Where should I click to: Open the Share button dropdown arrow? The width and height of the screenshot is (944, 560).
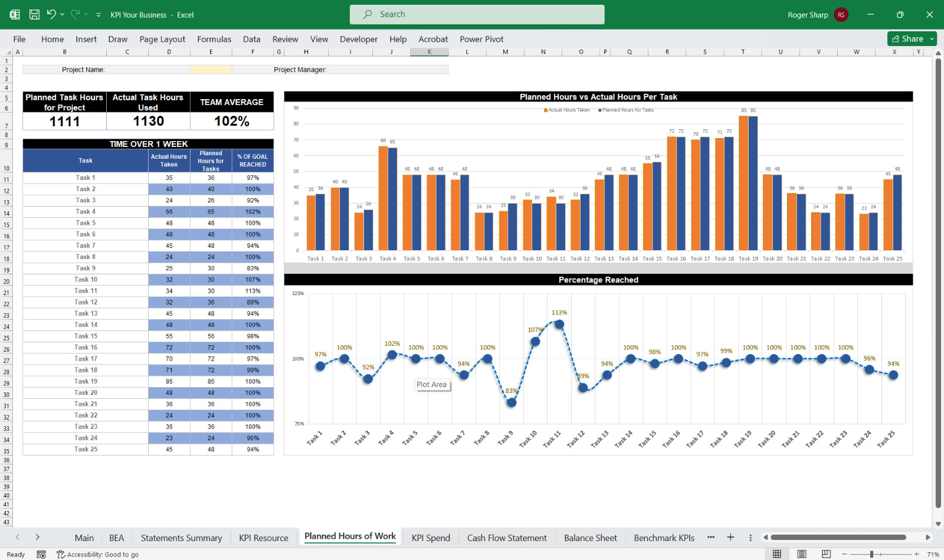click(932, 39)
